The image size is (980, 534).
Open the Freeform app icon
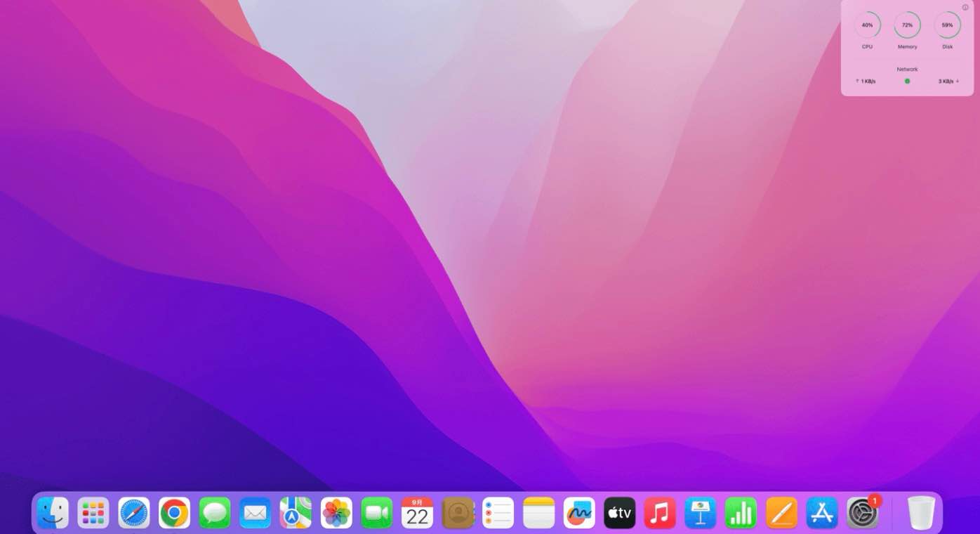click(x=579, y=514)
